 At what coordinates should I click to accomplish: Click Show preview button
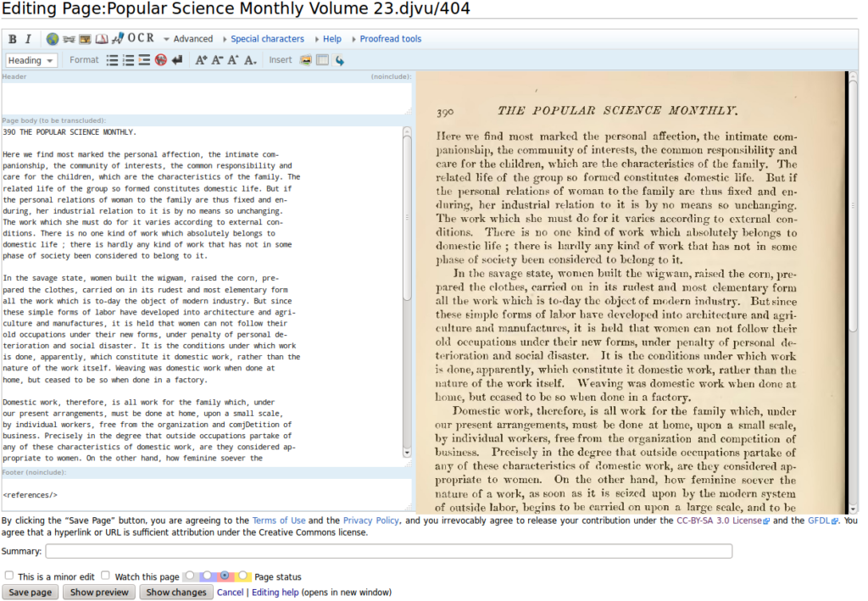[99, 593]
